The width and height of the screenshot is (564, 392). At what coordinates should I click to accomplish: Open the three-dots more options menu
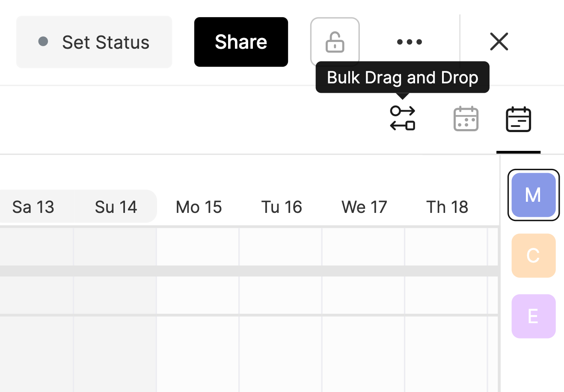tap(409, 42)
